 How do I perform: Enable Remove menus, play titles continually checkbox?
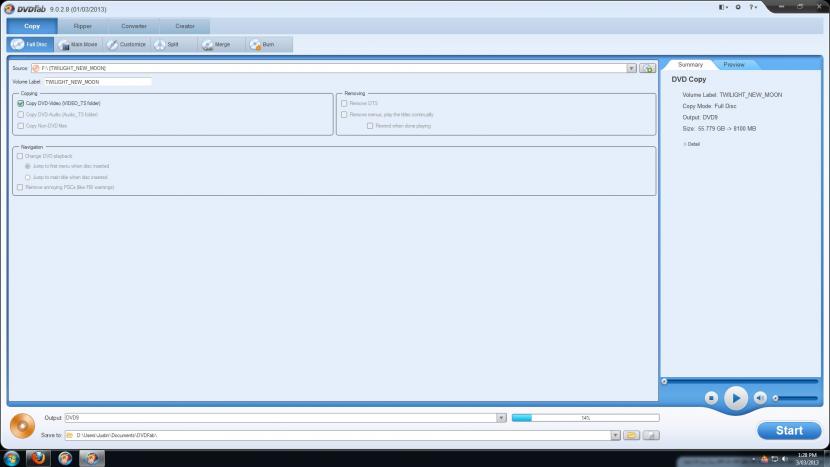pyautogui.click(x=344, y=114)
